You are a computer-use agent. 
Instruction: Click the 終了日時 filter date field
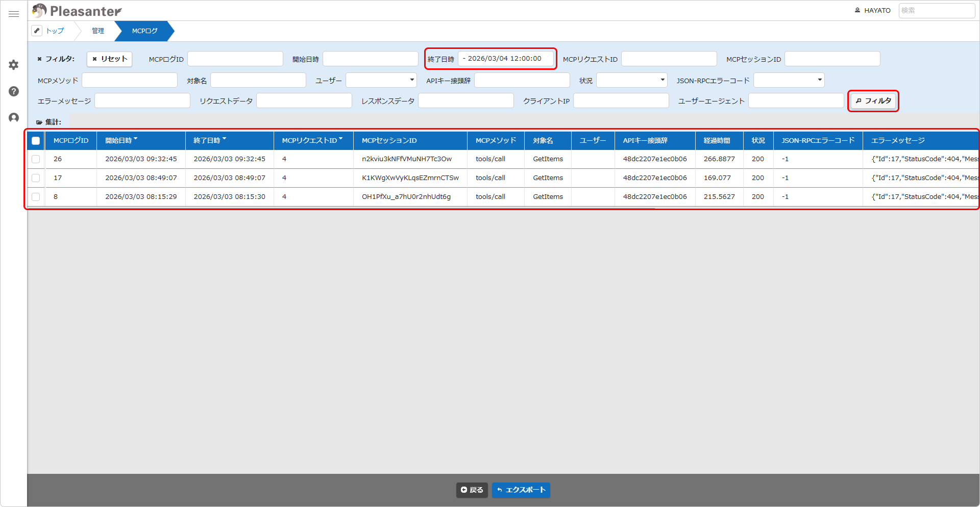point(506,59)
